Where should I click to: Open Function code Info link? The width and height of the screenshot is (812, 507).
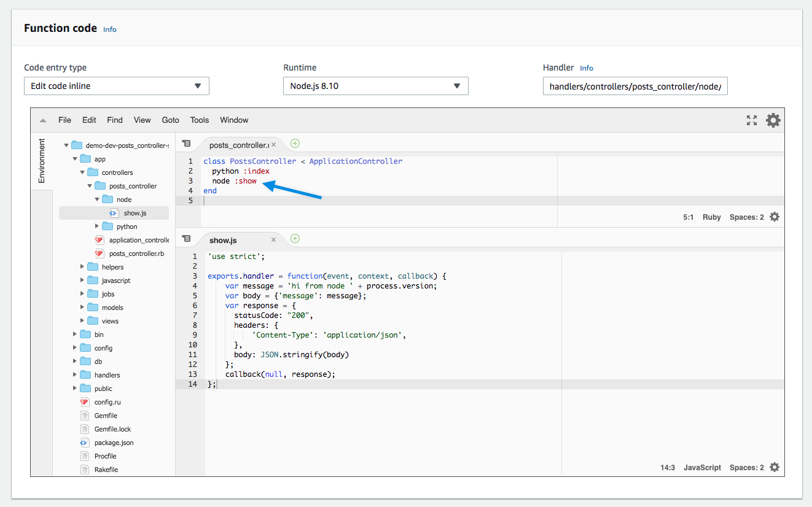tap(109, 29)
